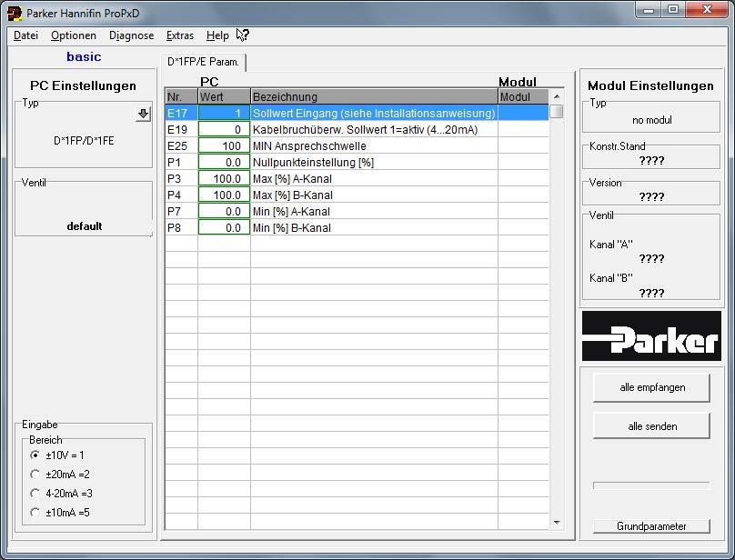Click the Bezeichnung column header
The height and width of the screenshot is (560, 735).
point(374,96)
